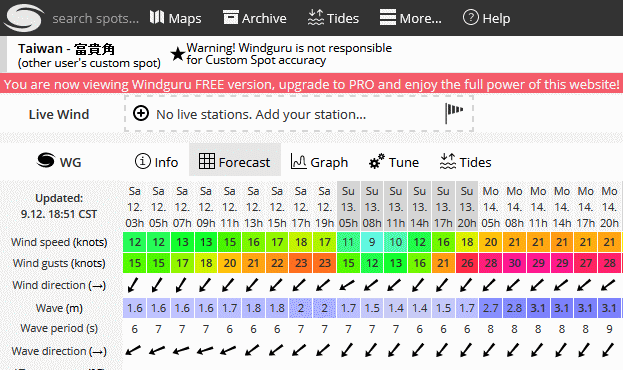Click the upgrade to PRO banner
This screenshot has height=370, width=623.
(312, 84)
